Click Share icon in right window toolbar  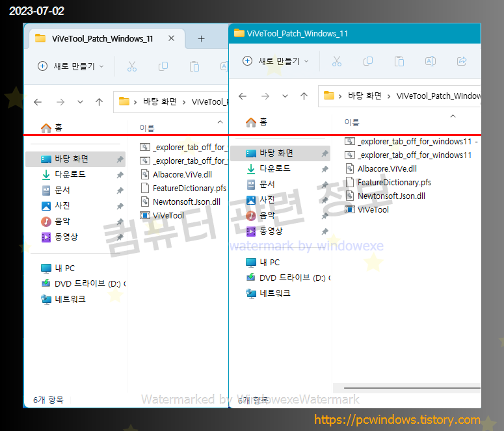pos(462,61)
